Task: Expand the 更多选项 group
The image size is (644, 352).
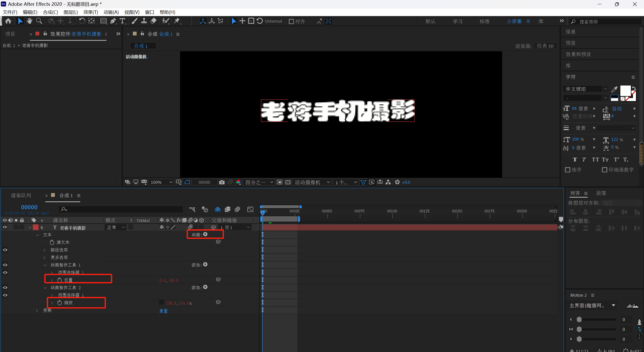Action: coord(45,257)
